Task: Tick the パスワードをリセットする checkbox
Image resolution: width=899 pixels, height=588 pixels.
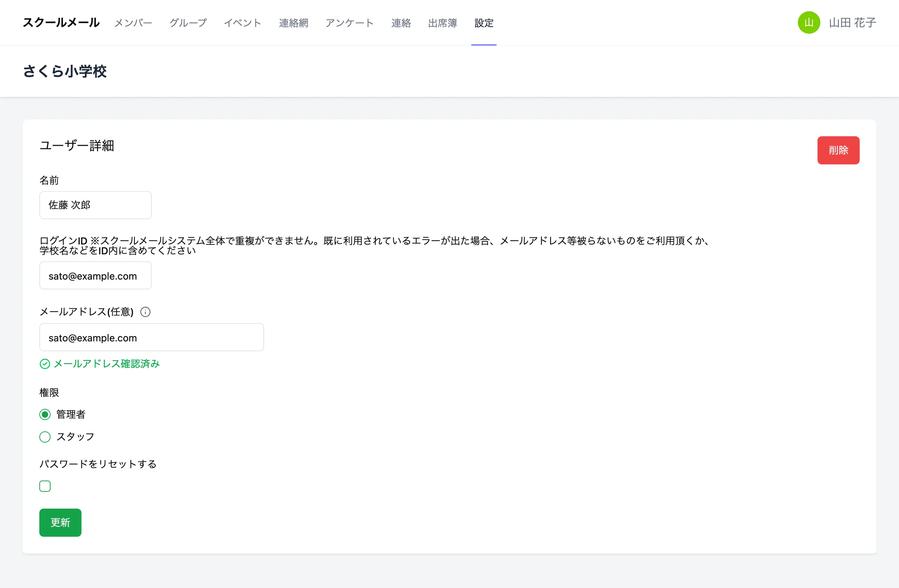Action: tap(45, 486)
